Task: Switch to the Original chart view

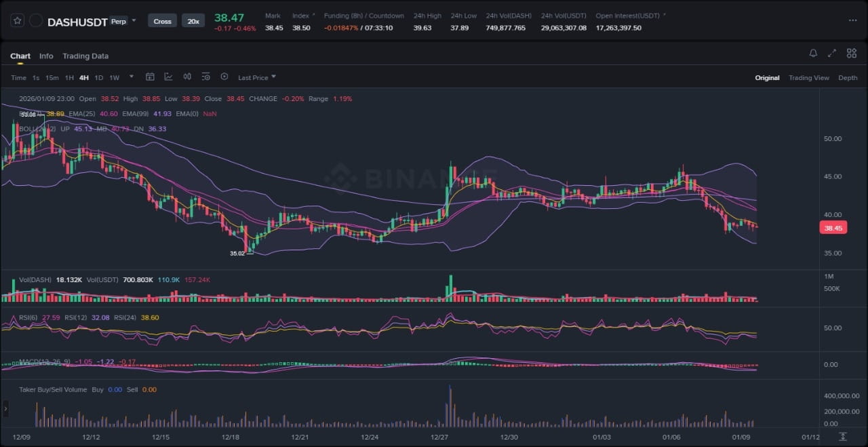Action: (x=767, y=77)
